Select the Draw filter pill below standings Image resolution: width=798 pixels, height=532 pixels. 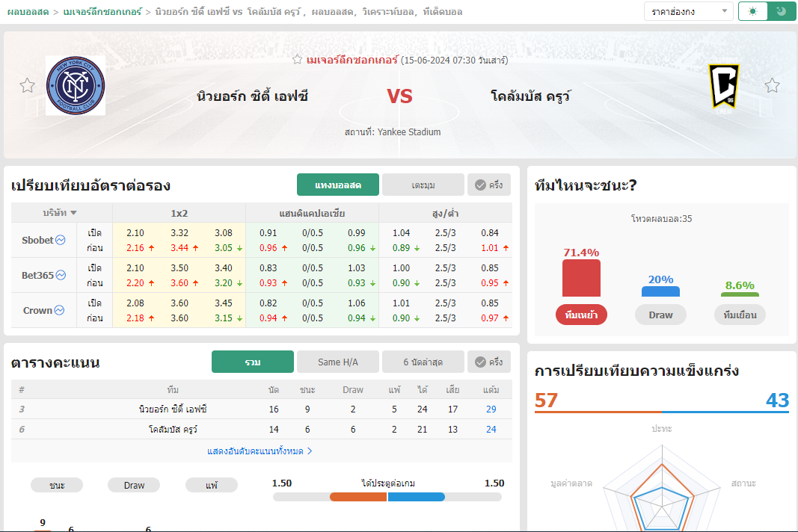click(x=134, y=485)
